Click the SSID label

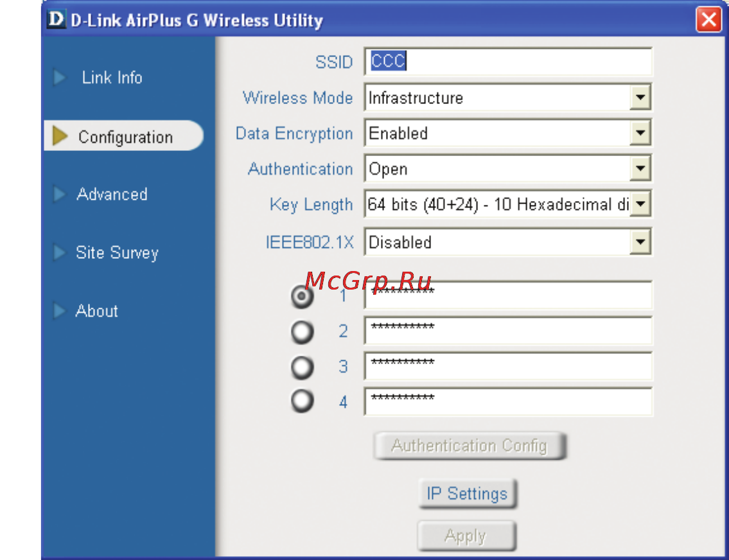[x=334, y=62]
